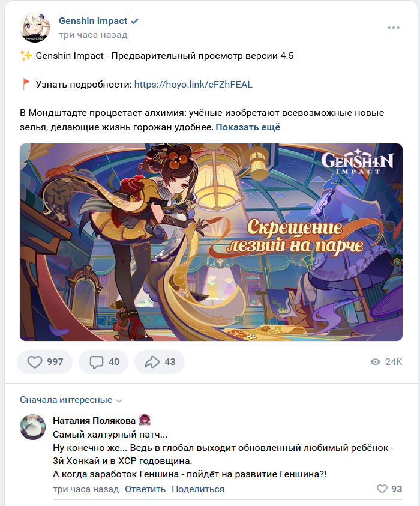Screen dimensions: 420x506
Task: Open commenter name Наталия Полякова
Action: [94, 421]
